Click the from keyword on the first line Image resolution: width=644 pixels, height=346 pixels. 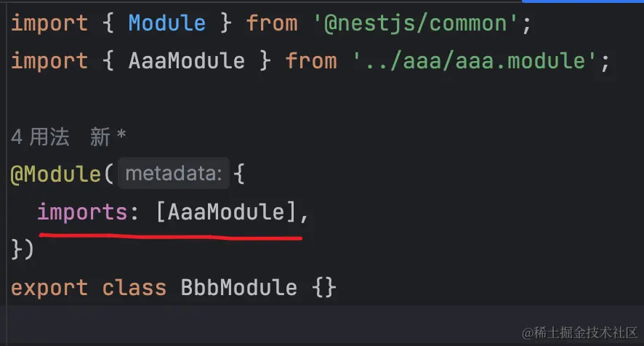coord(272,23)
